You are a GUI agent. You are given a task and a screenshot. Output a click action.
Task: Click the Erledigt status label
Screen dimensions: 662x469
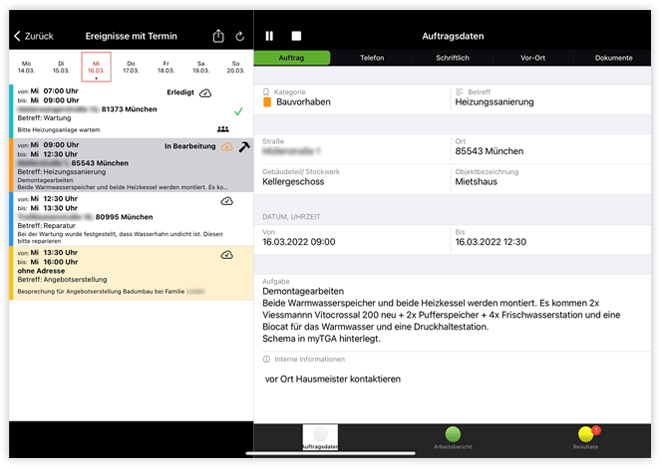[180, 92]
